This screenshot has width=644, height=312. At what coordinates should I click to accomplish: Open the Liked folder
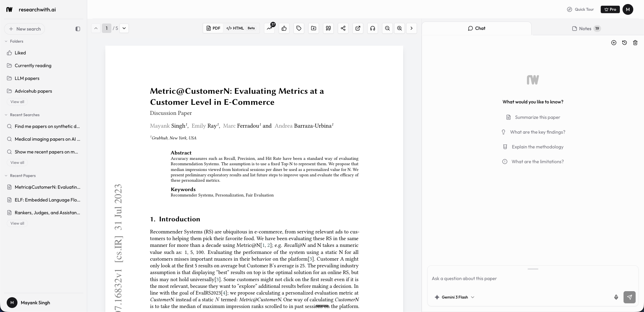pos(43,53)
